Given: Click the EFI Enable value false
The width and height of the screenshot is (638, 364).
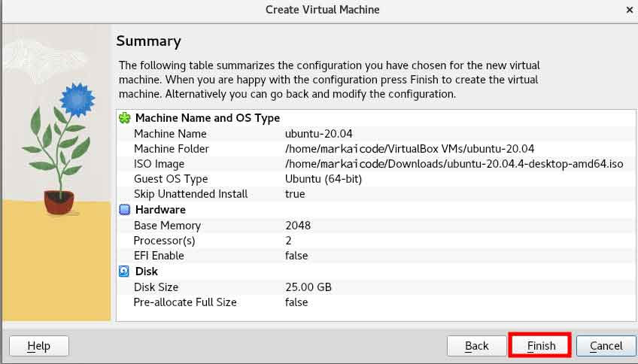Looking at the screenshot, I should tap(296, 256).
